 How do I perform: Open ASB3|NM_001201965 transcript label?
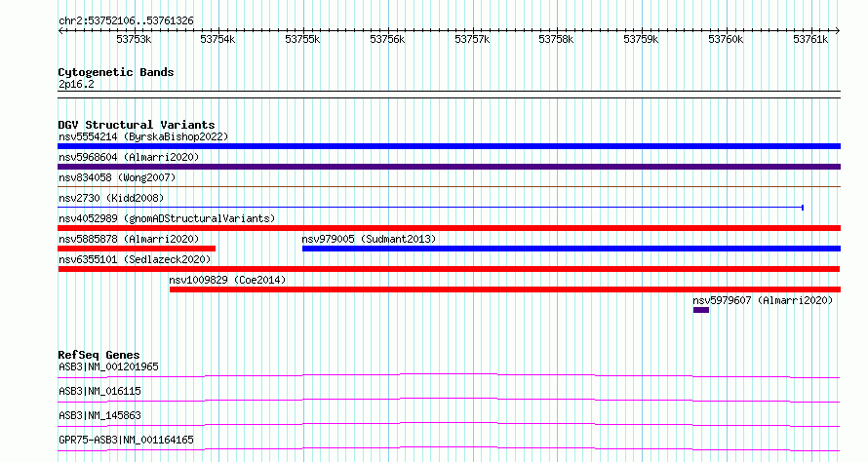click(x=108, y=366)
